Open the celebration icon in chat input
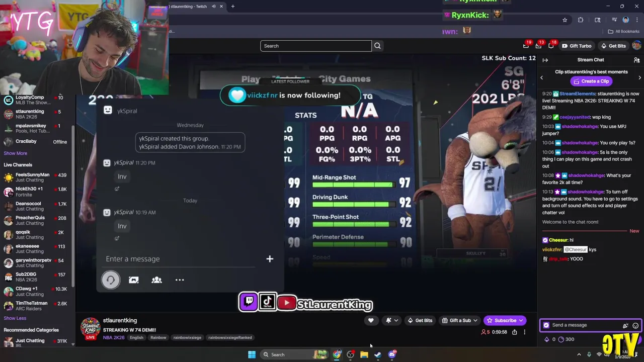This screenshot has height=362, width=644. coord(625,325)
